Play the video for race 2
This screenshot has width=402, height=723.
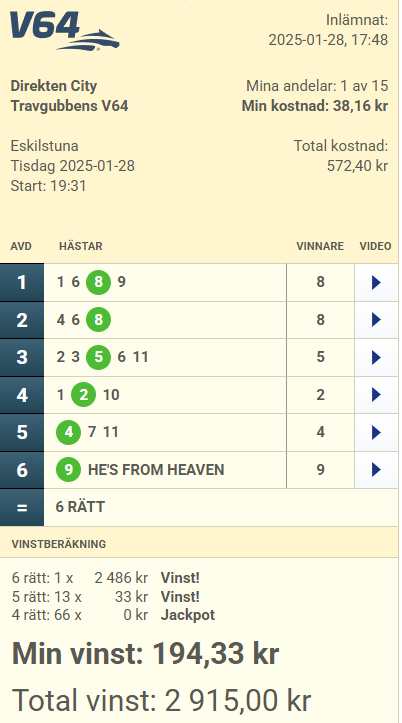click(x=376, y=320)
